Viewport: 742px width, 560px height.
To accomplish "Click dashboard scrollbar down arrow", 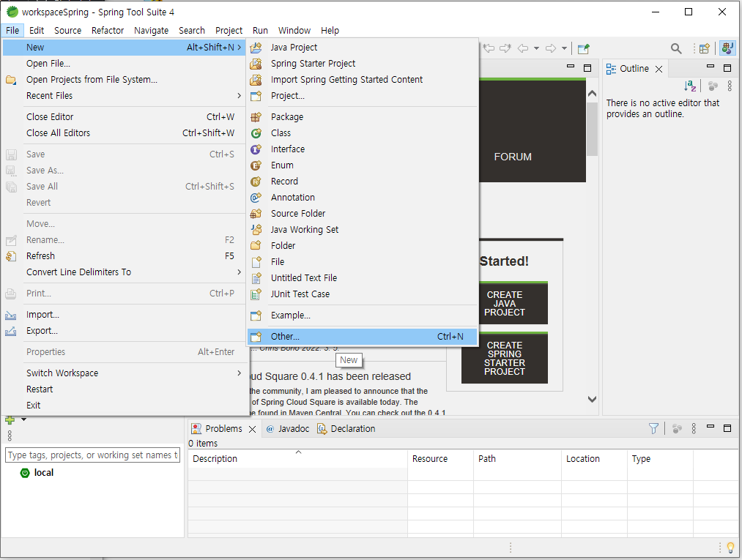I will click(x=592, y=399).
